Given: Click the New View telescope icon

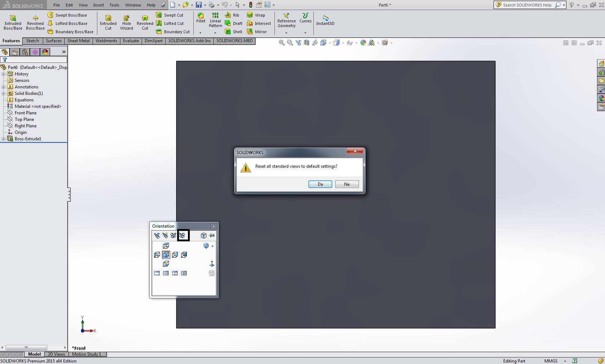Looking at the screenshot, I should (165, 236).
